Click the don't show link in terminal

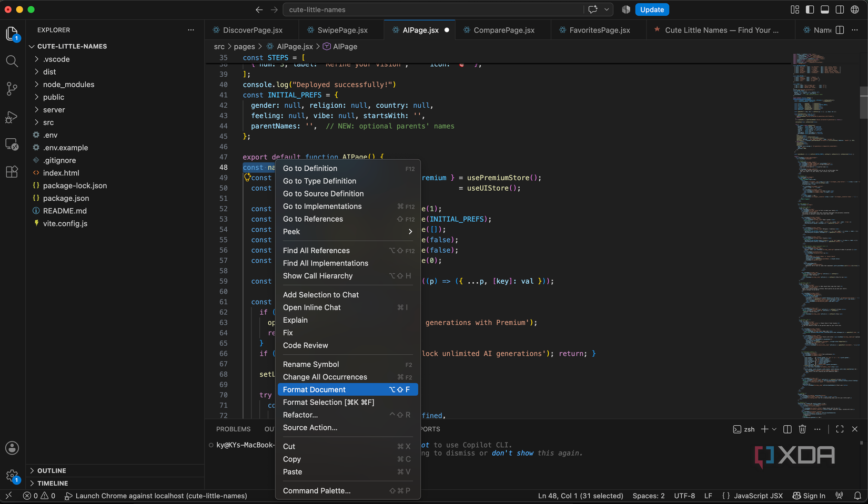point(512,453)
